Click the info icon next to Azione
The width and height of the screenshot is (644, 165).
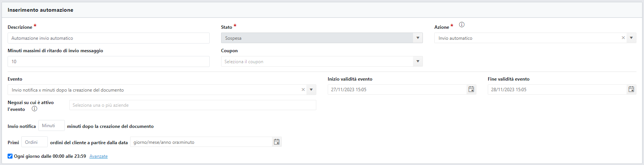pos(462,25)
